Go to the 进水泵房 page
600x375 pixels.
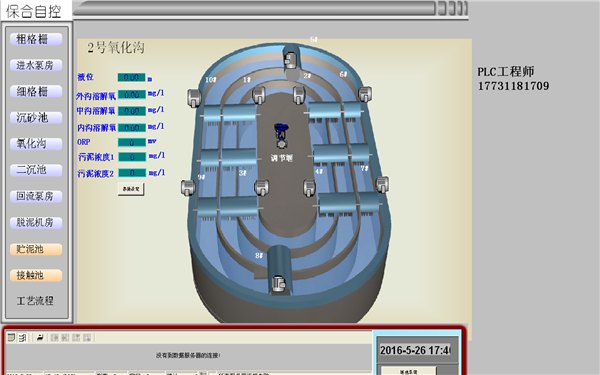click(36, 65)
